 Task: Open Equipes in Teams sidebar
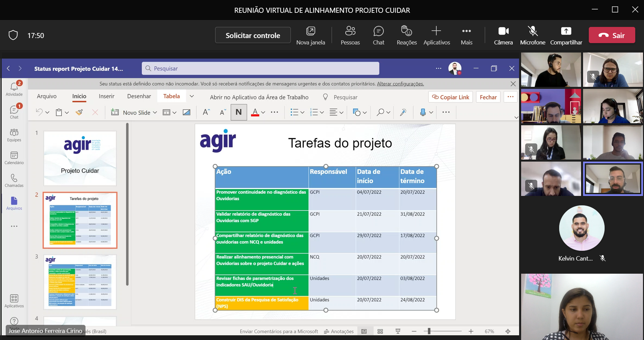pos(14,135)
